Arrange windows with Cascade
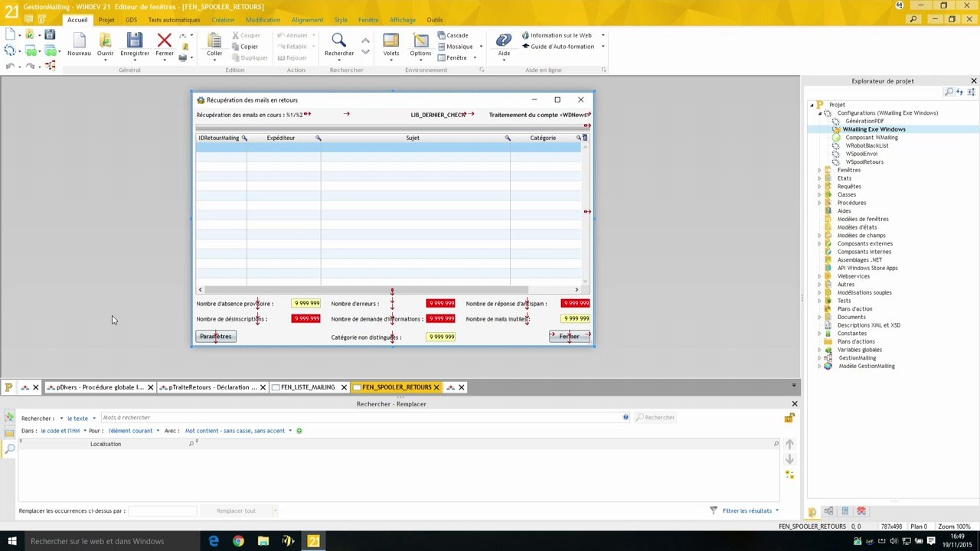The width and height of the screenshot is (980, 551). pos(452,35)
